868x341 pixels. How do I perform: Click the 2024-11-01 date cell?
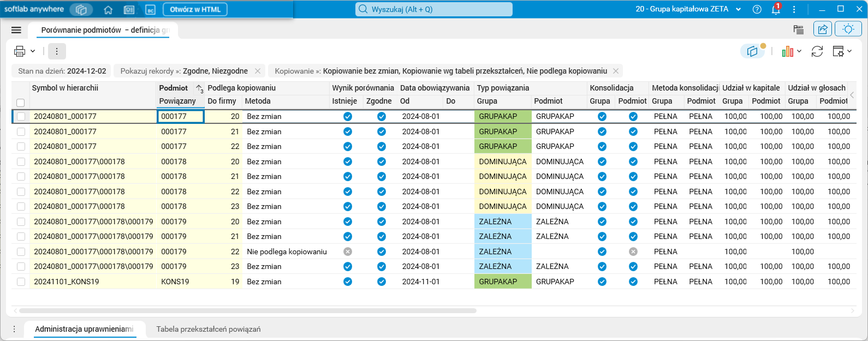coord(421,282)
